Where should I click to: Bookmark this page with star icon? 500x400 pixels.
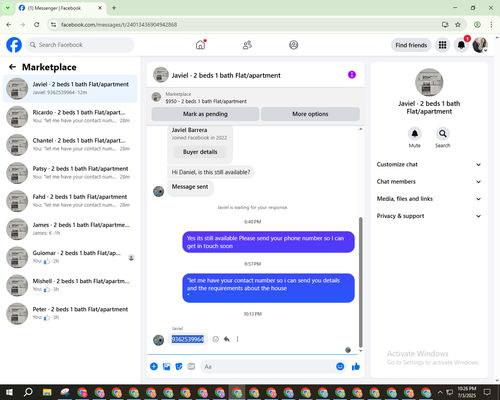click(458, 25)
